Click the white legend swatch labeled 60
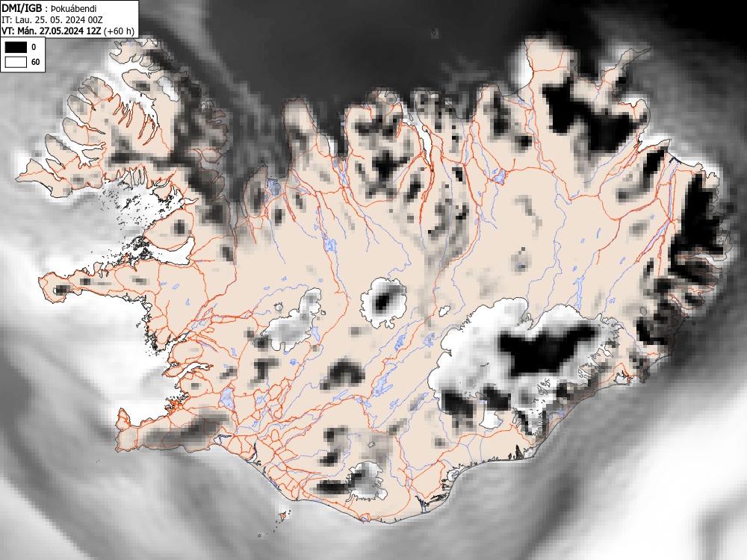747x560 pixels. point(16,63)
